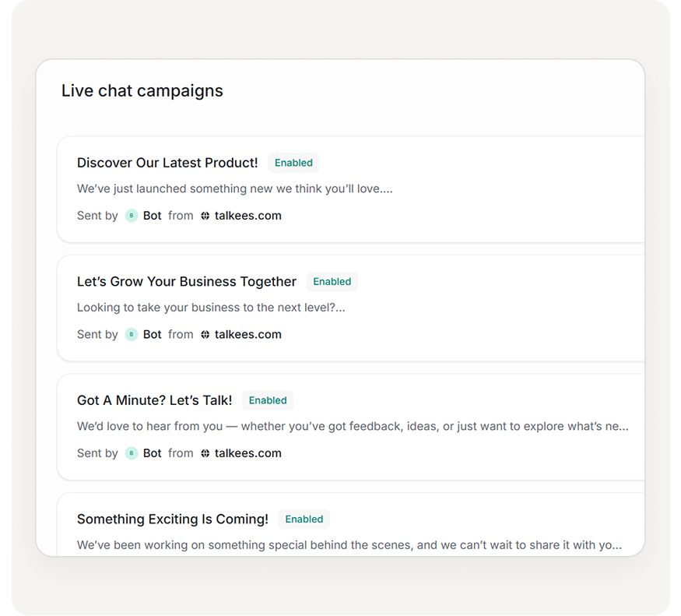
Task: Click talkees.com link in Discover Our Latest Product
Action: tap(247, 216)
